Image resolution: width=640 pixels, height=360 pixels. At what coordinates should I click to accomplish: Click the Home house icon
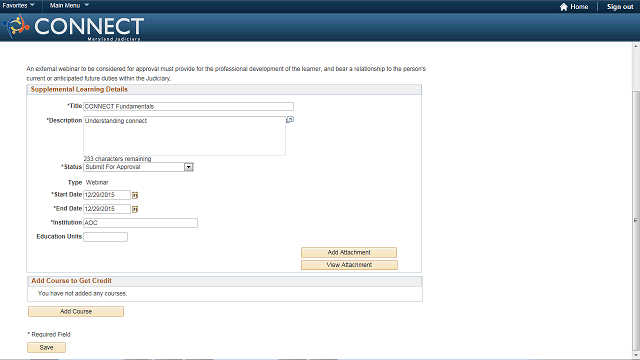point(564,7)
